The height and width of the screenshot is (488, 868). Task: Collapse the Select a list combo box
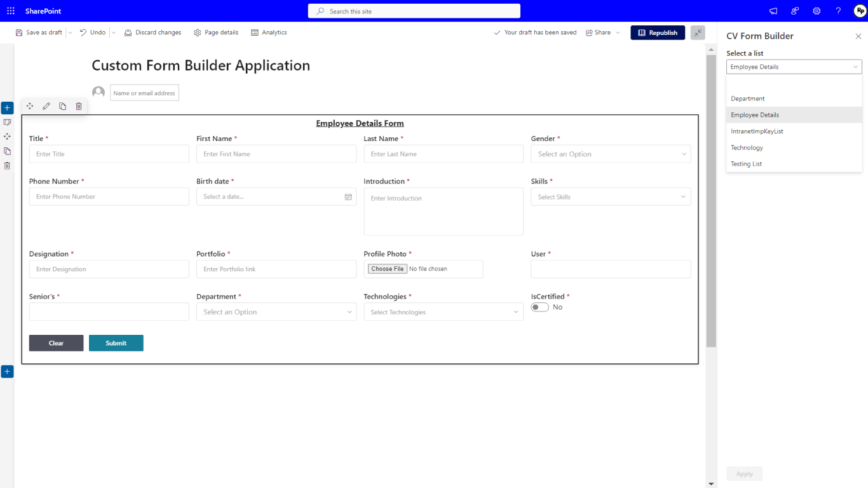click(x=794, y=67)
